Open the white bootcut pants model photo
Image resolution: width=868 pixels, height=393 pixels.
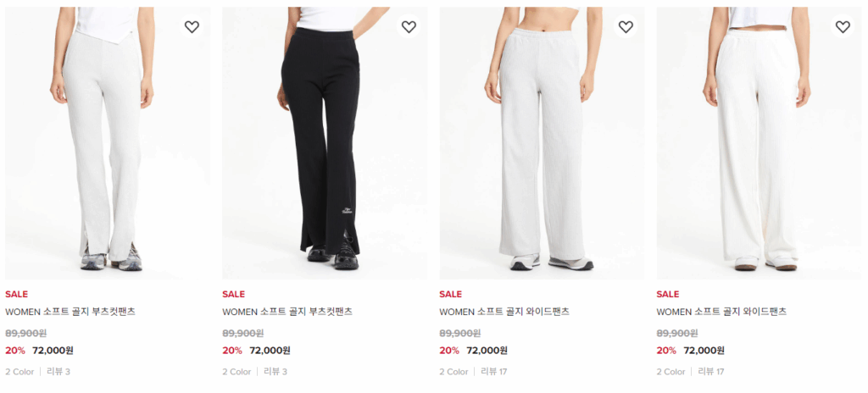click(108, 143)
